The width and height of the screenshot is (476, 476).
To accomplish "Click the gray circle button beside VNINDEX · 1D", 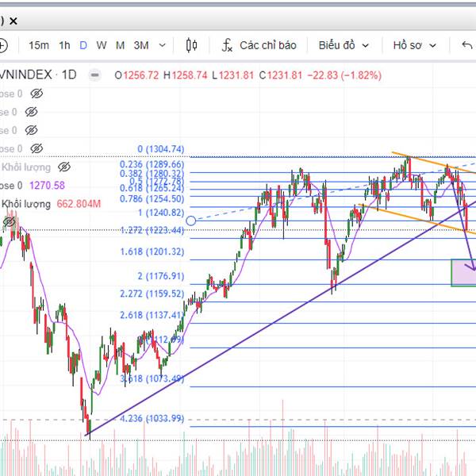I will pyautogui.click(x=95, y=75).
